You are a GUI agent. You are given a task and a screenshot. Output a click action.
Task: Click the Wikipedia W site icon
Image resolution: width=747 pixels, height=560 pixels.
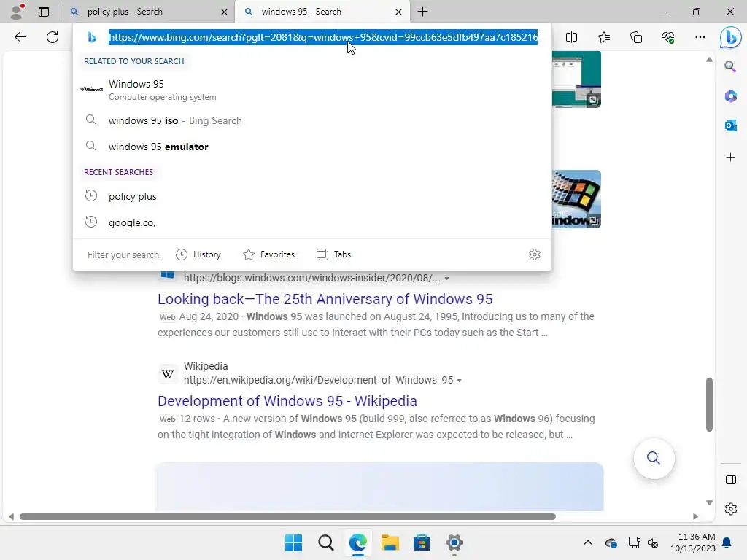tap(168, 374)
